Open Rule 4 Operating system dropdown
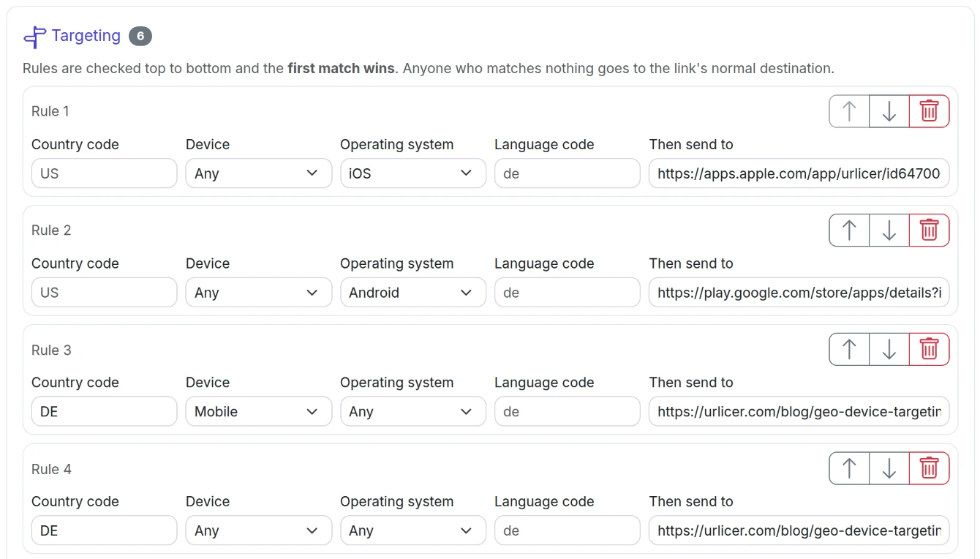Image resolution: width=980 pixels, height=559 pixels. coord(412,530)
